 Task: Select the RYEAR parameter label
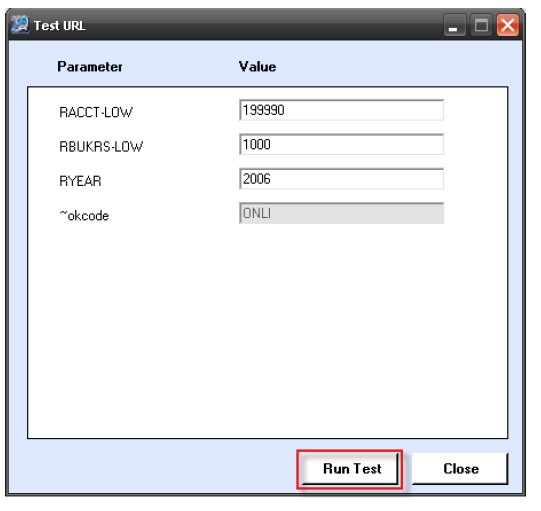pos(80,181)
